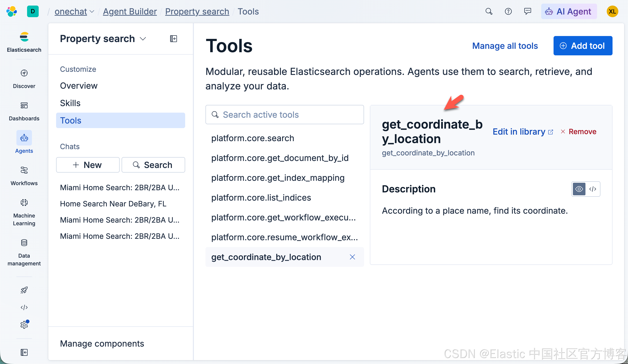This screenshot has height=364, width=628.
Task: Click the Workflows icon in sidebar
Action: (x=24, y=170)
